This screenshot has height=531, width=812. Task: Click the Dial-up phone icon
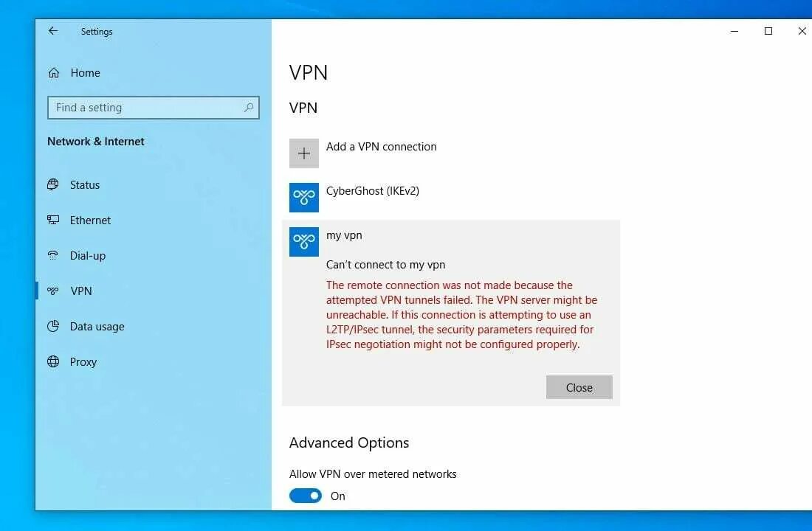click(53, 255)
